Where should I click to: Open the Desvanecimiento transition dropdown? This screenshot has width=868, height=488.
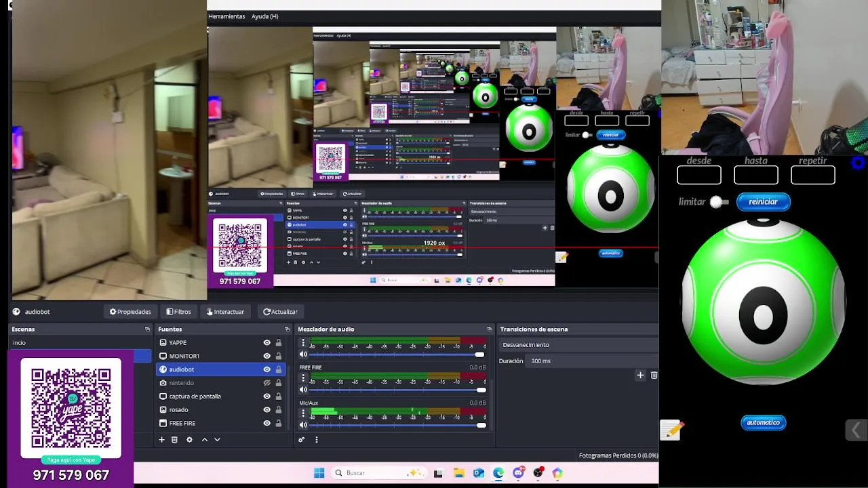click(x=578, y=345)
